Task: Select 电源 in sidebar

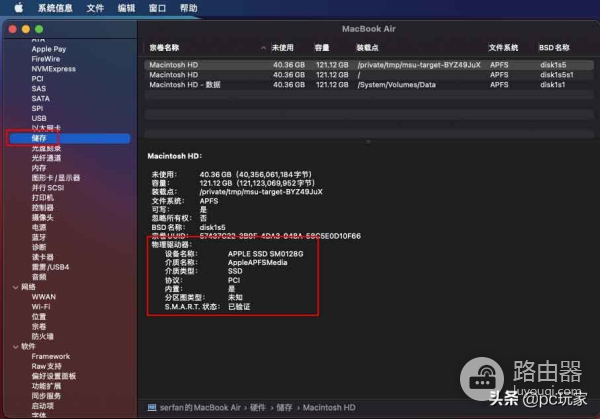Action: pos(39,227)
